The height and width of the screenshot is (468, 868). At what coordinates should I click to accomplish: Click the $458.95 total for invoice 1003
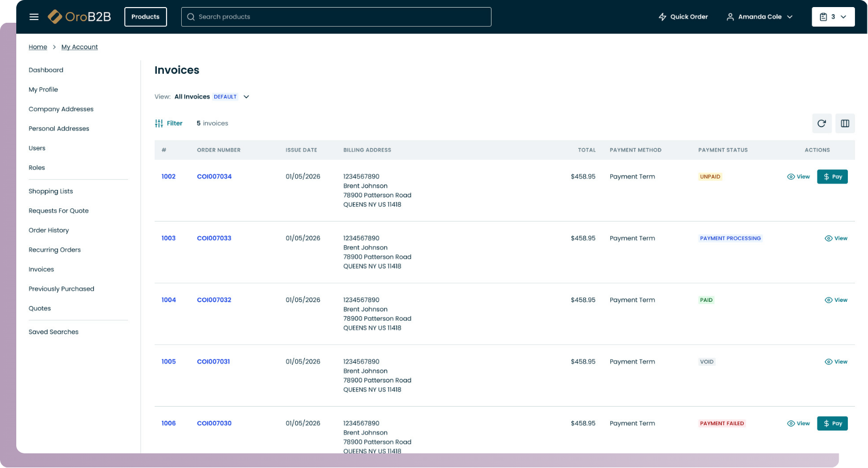(x=583, y=238)
